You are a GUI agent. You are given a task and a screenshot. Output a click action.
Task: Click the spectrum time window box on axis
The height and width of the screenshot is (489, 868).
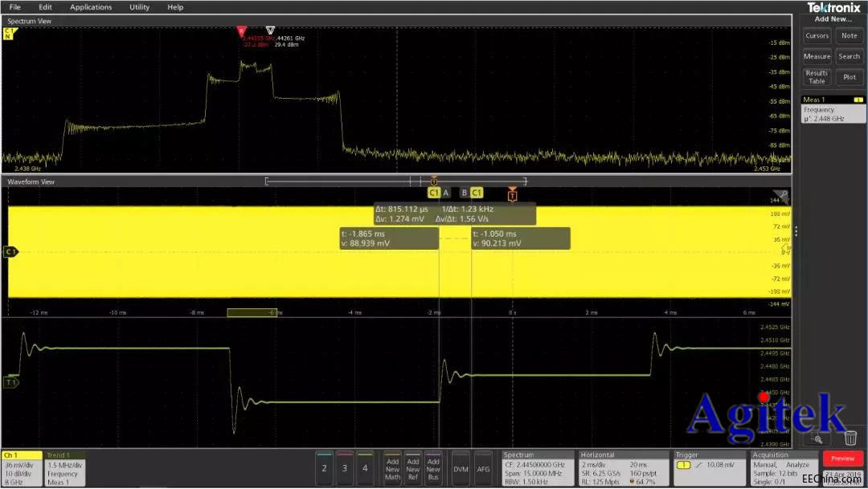[252, 312]
